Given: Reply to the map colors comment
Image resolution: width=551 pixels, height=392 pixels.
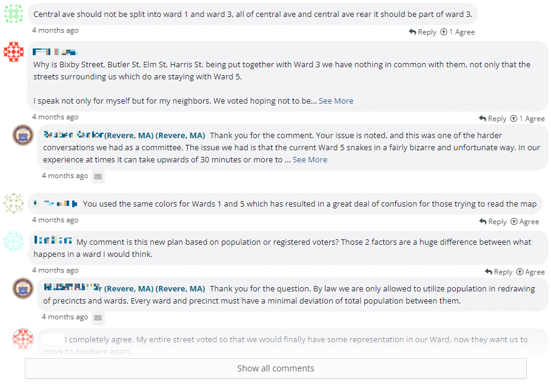Looking at the screenshot, I should (x=493, y=222).
